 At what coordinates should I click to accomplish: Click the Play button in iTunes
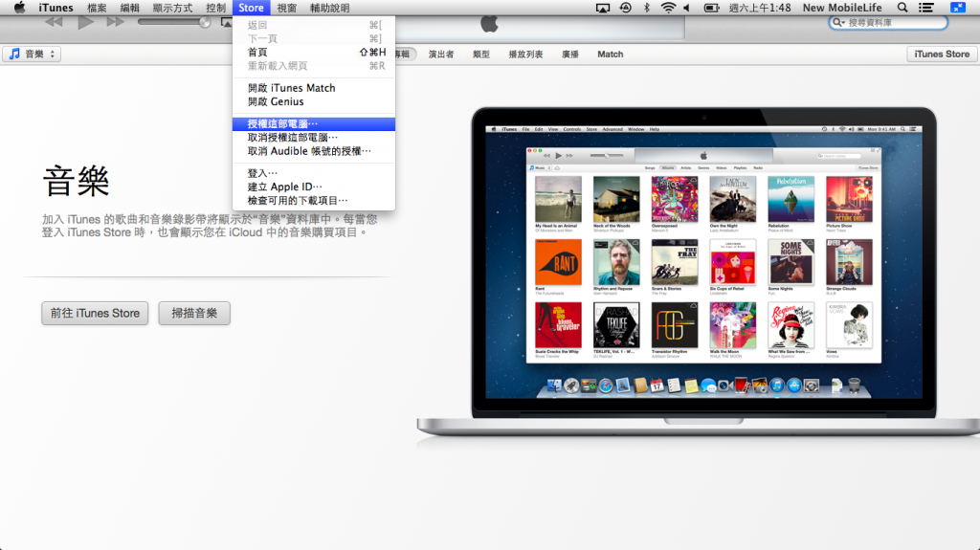[x=86, y=22]
